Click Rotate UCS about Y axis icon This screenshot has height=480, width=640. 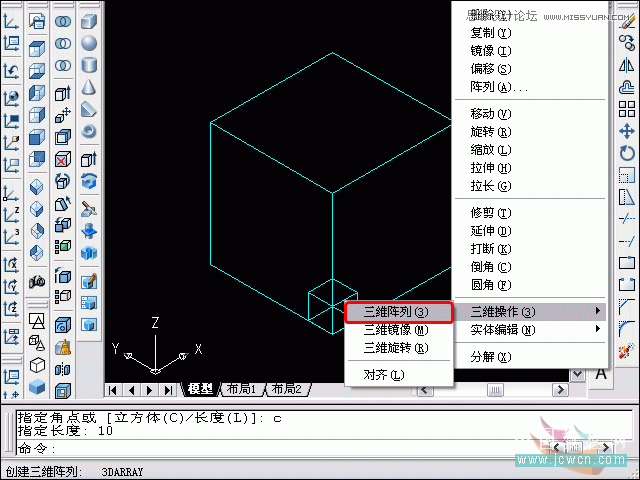click(11, 287)
